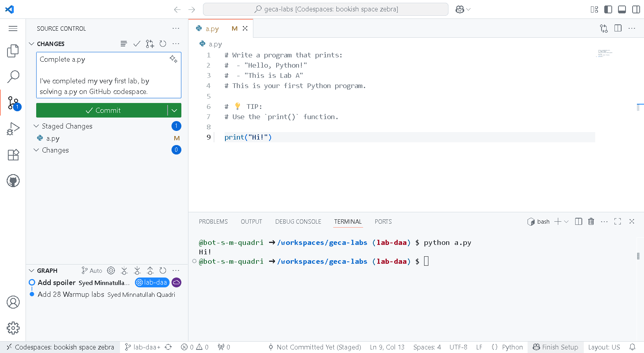Open Python language mode selector
The image size is (644, 353).
click(x=512, y=347)
